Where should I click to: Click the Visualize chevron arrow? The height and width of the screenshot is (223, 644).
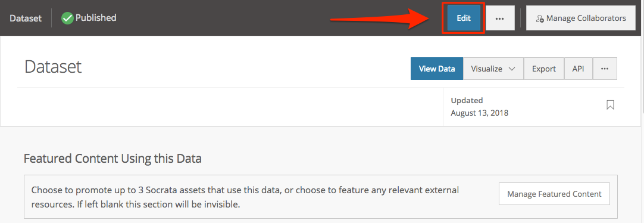point(512,69)
